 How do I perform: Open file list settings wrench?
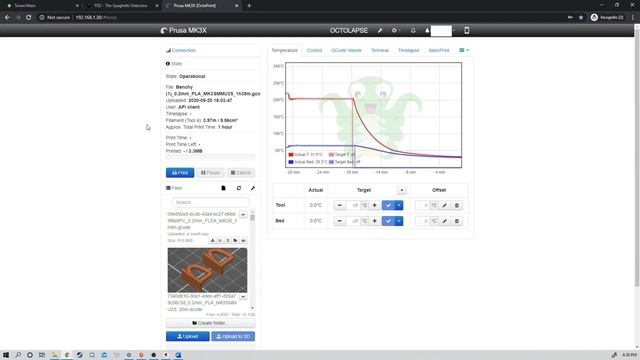point(253,188)
